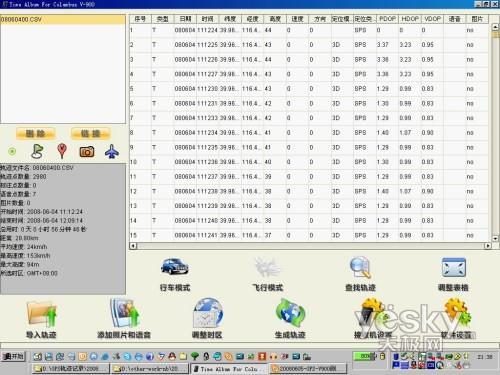
Task: Click the 调整表格 adjust table icon
Action: click(454, 267)
